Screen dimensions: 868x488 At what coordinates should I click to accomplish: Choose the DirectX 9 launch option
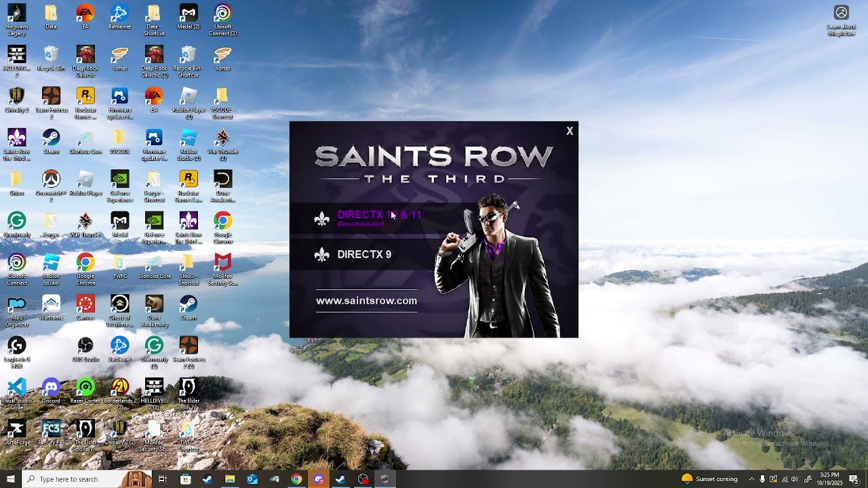click(x=364, y=255)
